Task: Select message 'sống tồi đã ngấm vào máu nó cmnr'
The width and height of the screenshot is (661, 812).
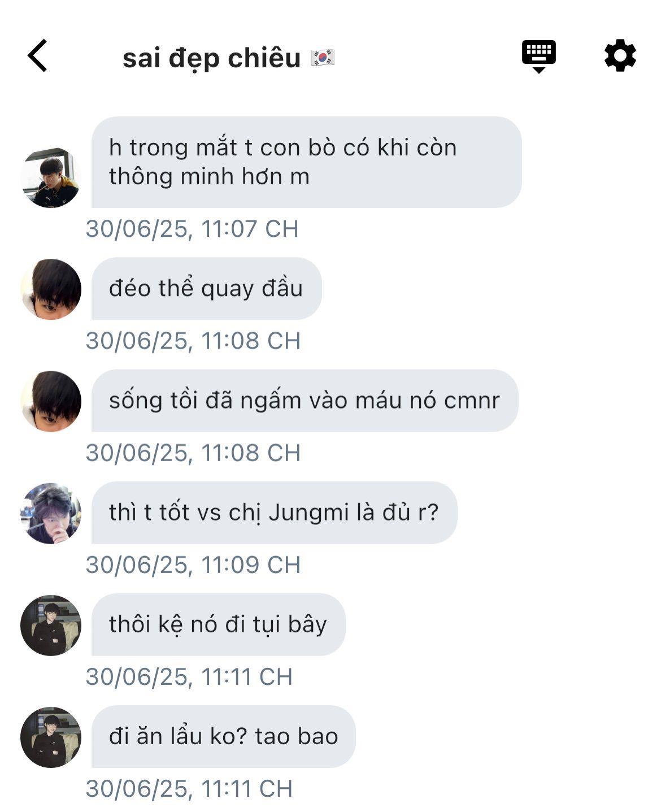Action: point(305,401)
